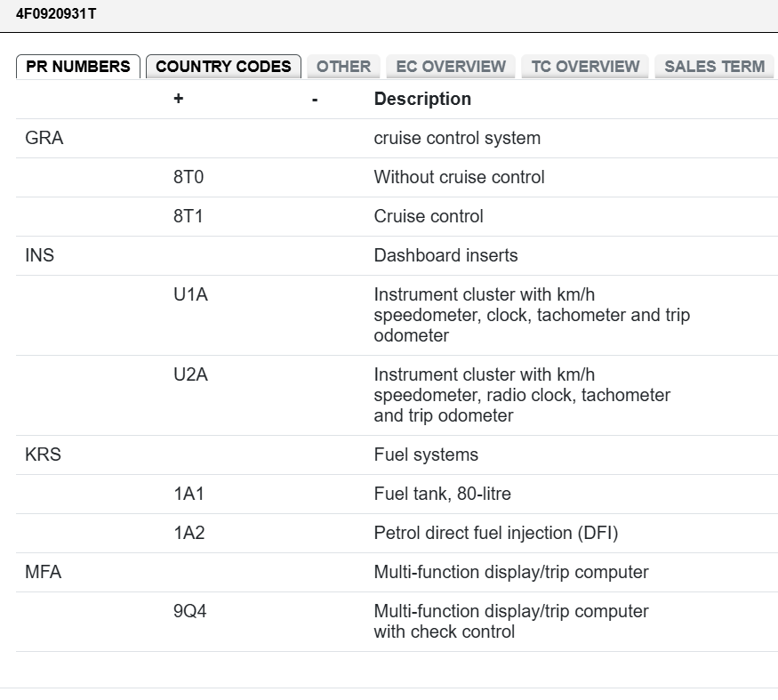Select the OTHER tab

[343, 67]
